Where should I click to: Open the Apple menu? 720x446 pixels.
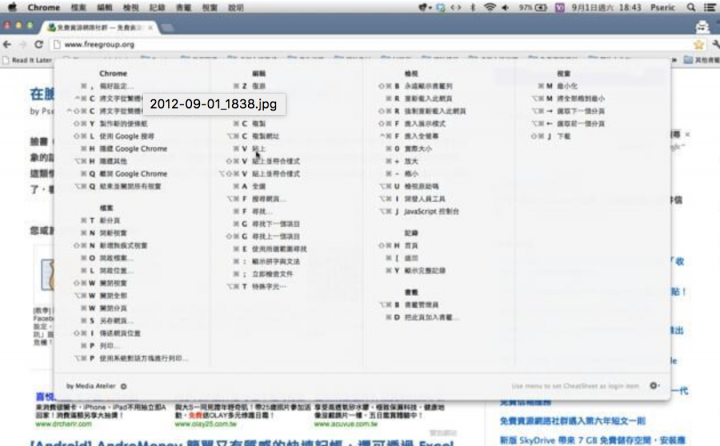(x=12, y=7)
